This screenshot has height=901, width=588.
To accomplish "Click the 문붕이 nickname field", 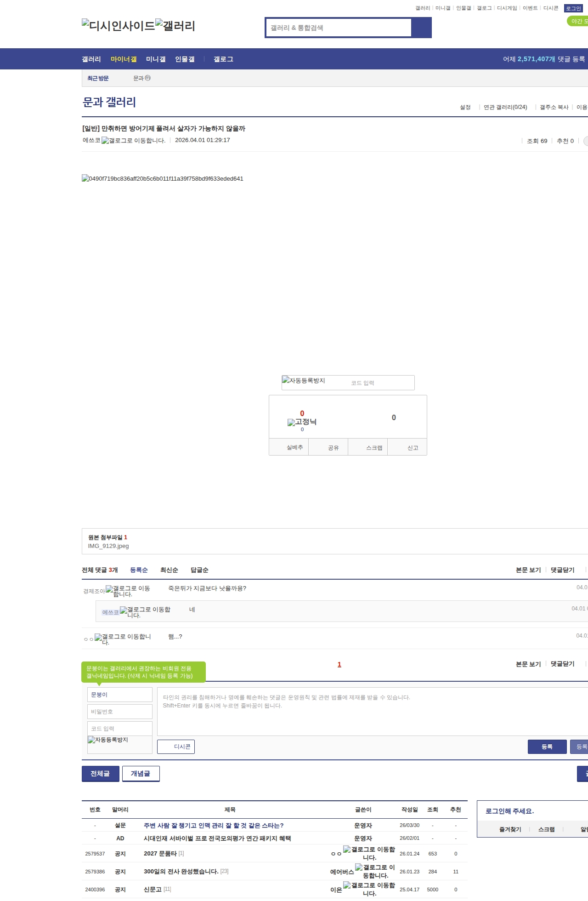I will pos(120,695).
